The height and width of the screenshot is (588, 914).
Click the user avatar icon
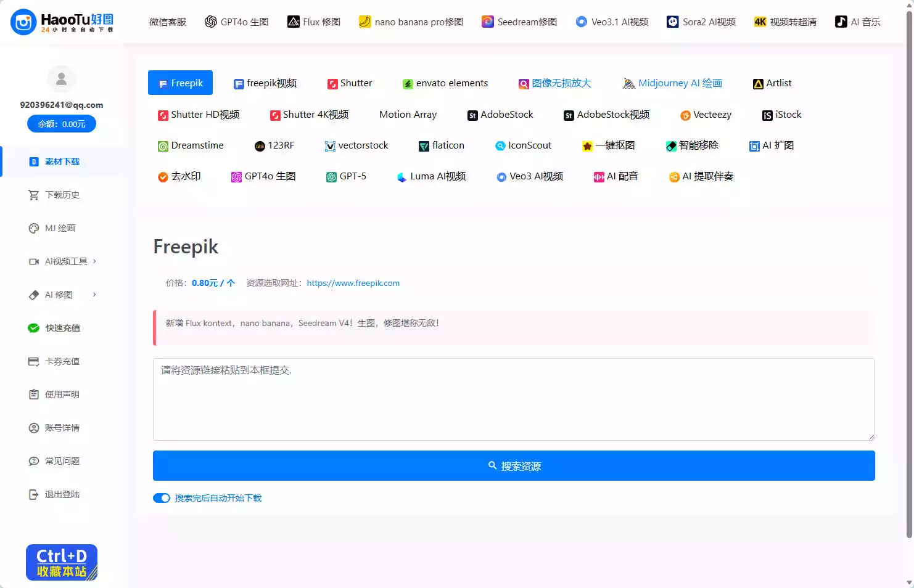(62, 79)
